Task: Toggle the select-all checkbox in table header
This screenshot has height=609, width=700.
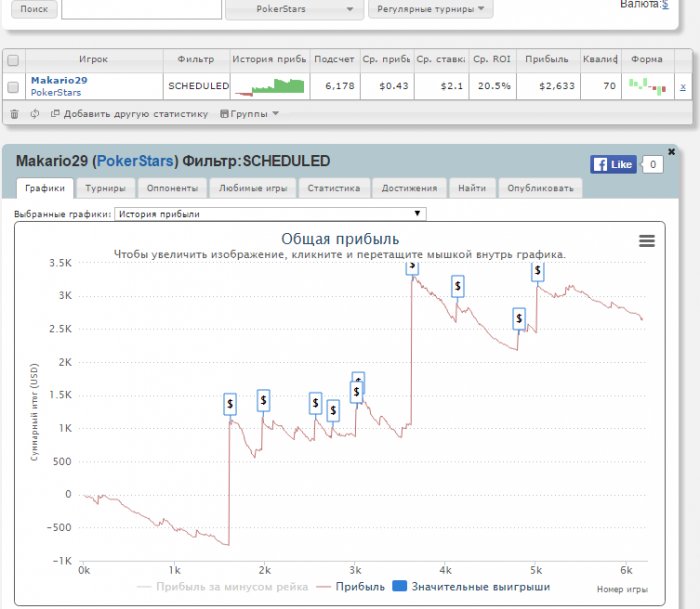Action: point(13,60)
